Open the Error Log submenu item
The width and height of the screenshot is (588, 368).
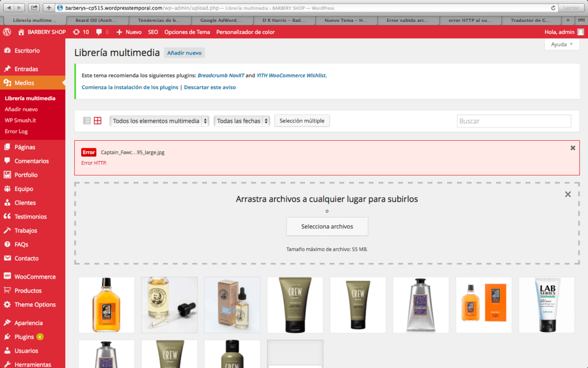point(16,131)
